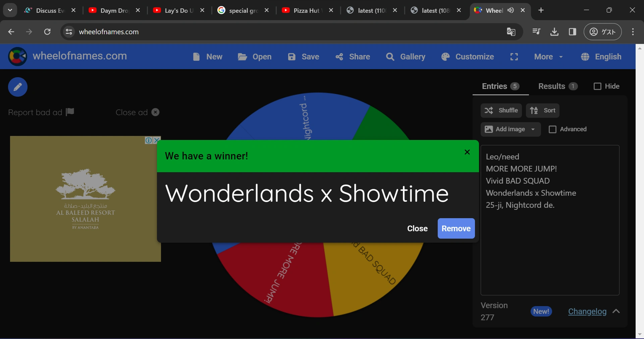This screenshot has height=339, width=644.
Task: Enable the Hide option
Action: [598, 86]
